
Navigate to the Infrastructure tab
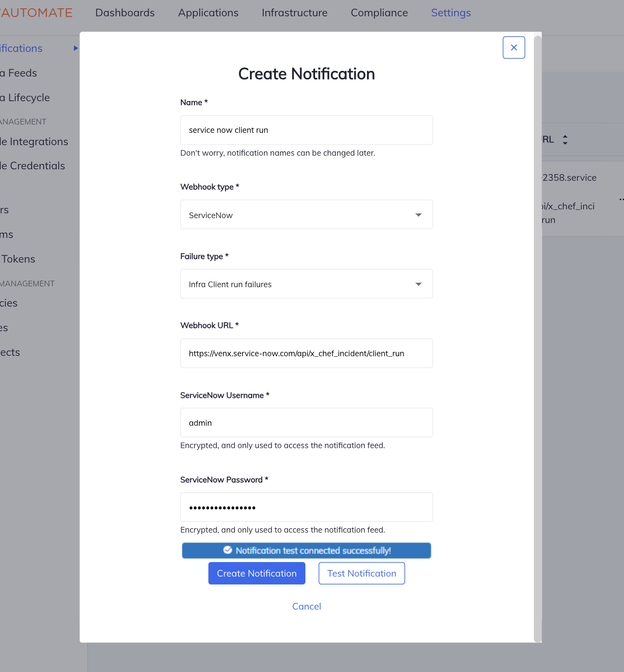tap(294, 13)
